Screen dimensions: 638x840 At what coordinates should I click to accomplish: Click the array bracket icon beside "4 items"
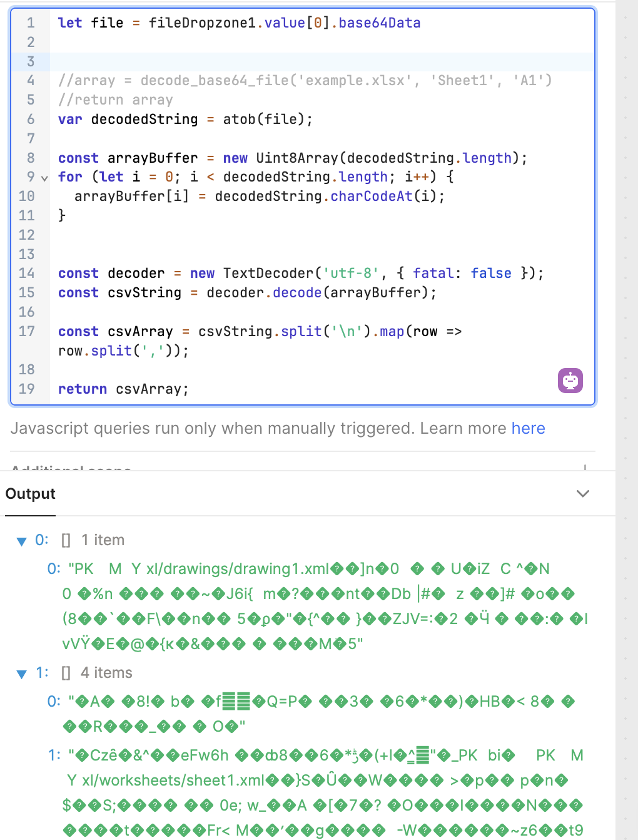tap(66, 673)
